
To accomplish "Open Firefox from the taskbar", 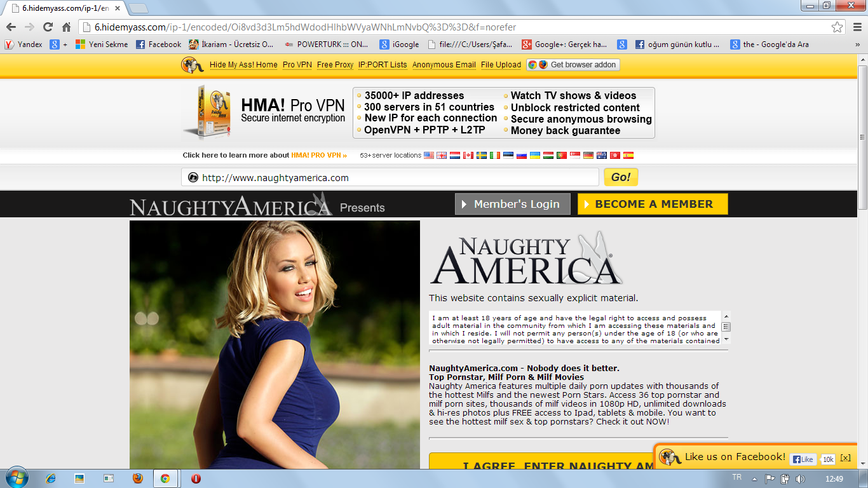I will [x=138, y=478].
